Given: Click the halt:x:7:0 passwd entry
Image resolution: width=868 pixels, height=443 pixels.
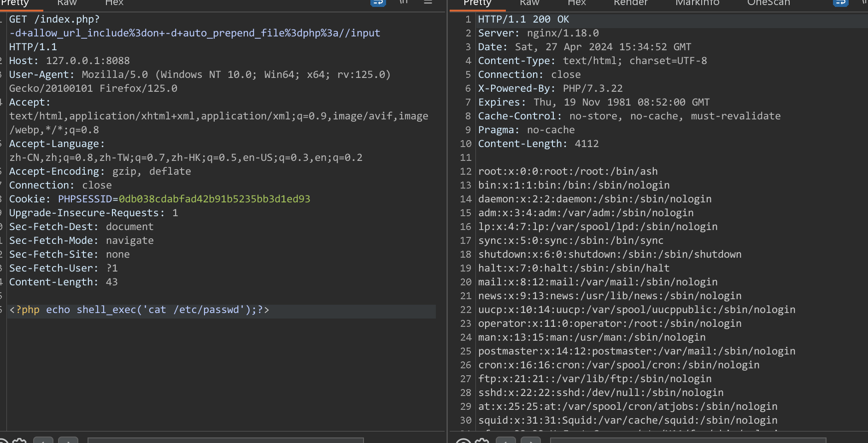Looking at the screenshot, I should tap(574, 268).
